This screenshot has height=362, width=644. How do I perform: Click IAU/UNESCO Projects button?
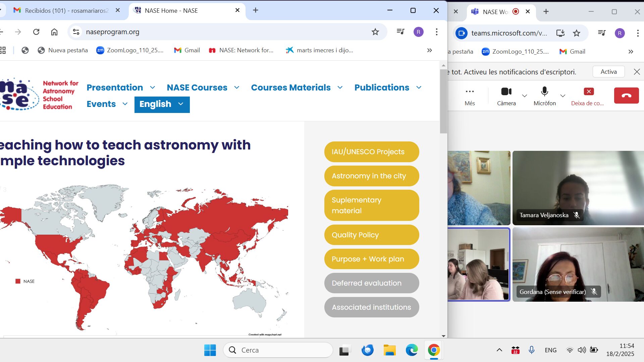372,152
